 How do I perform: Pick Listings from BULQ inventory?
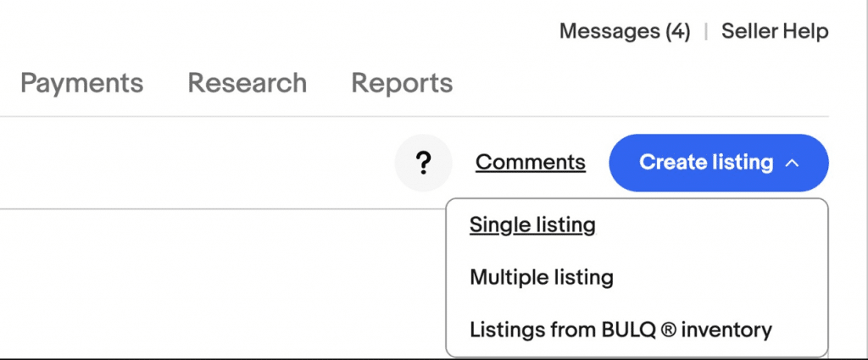tap(620, 330)
